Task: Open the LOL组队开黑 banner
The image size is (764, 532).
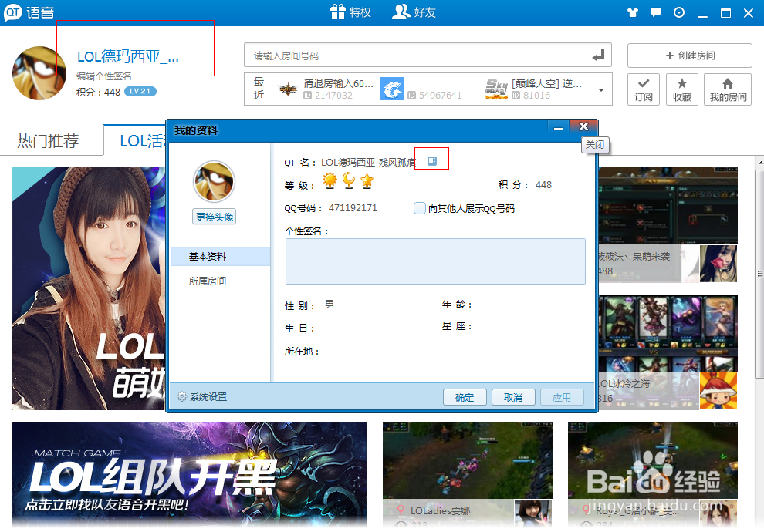Action: tap(190, 475)
